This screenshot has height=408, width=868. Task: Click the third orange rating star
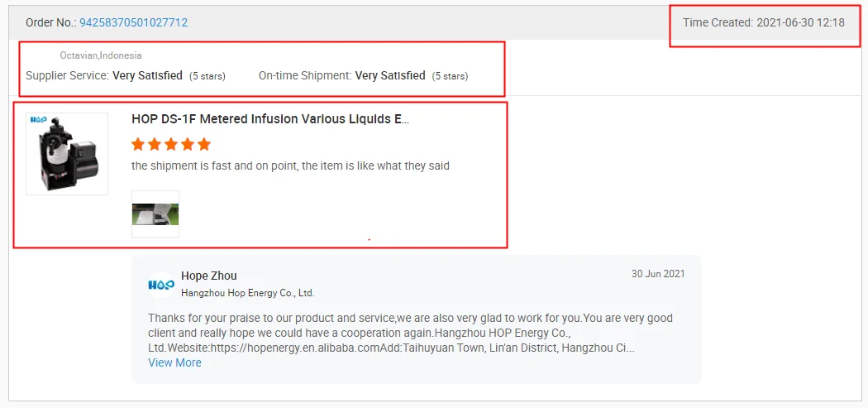click(171, 144)
